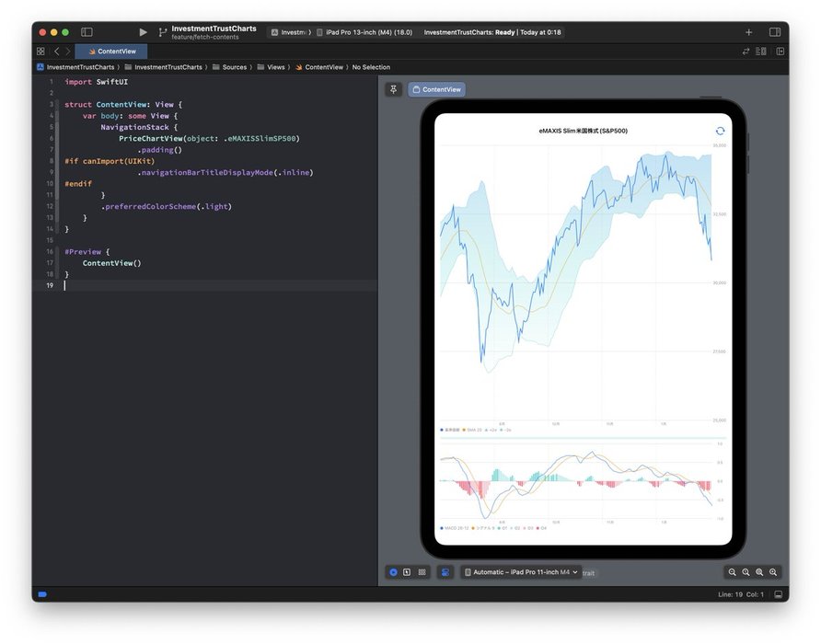Switch the canvas to Live preview mode
Image resolution: width=821 pixels, height=644 pixels.
tap(393, 572)
